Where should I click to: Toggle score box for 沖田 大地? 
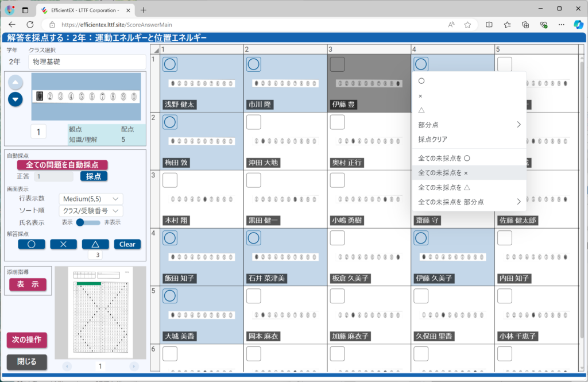(253, 122)
